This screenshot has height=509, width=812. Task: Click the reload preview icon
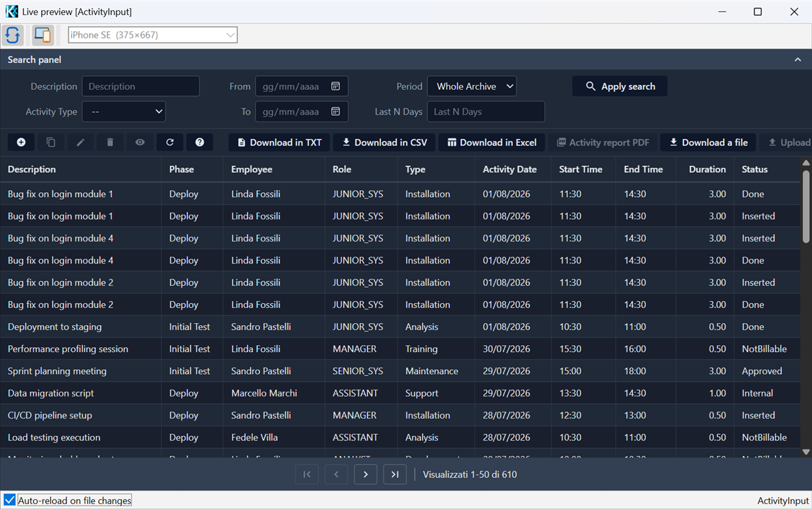[13, 35]
